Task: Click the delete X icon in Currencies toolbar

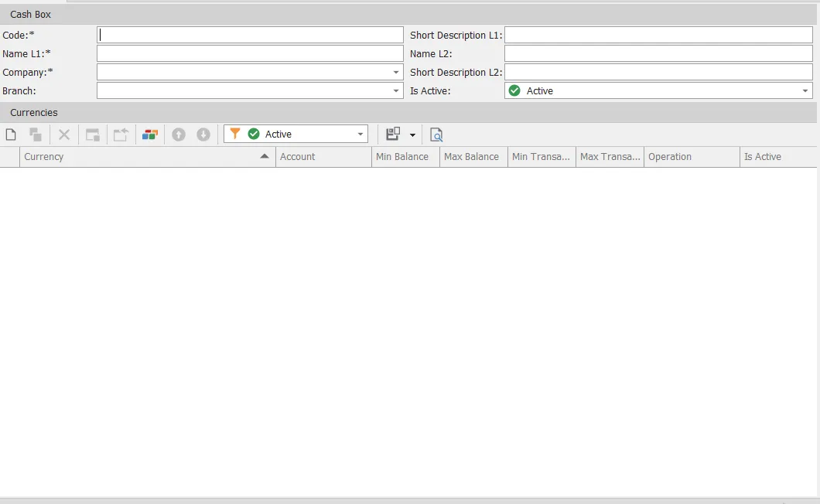Action: pyautogui.click(x=64, y=135)
